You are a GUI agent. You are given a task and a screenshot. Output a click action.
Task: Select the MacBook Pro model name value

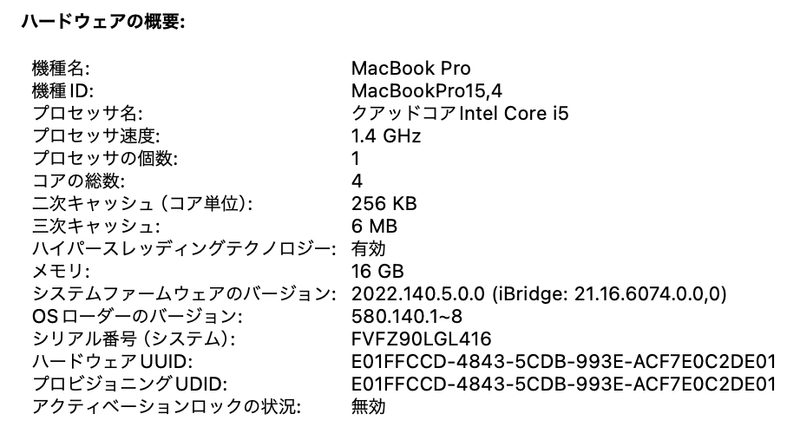pos(410,69)
